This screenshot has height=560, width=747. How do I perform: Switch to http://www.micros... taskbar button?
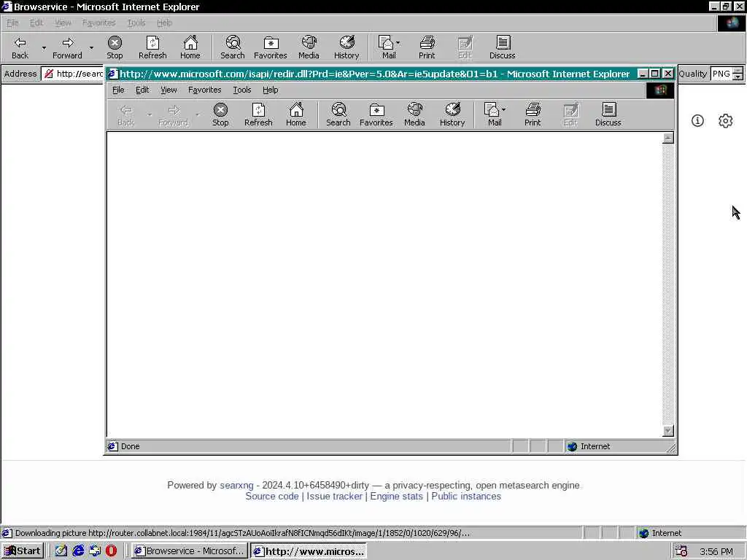click(x=309, y=551)
